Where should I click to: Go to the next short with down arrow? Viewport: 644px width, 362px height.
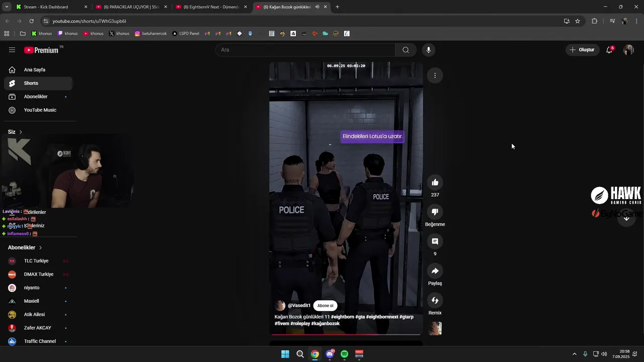tap(626, 218)
